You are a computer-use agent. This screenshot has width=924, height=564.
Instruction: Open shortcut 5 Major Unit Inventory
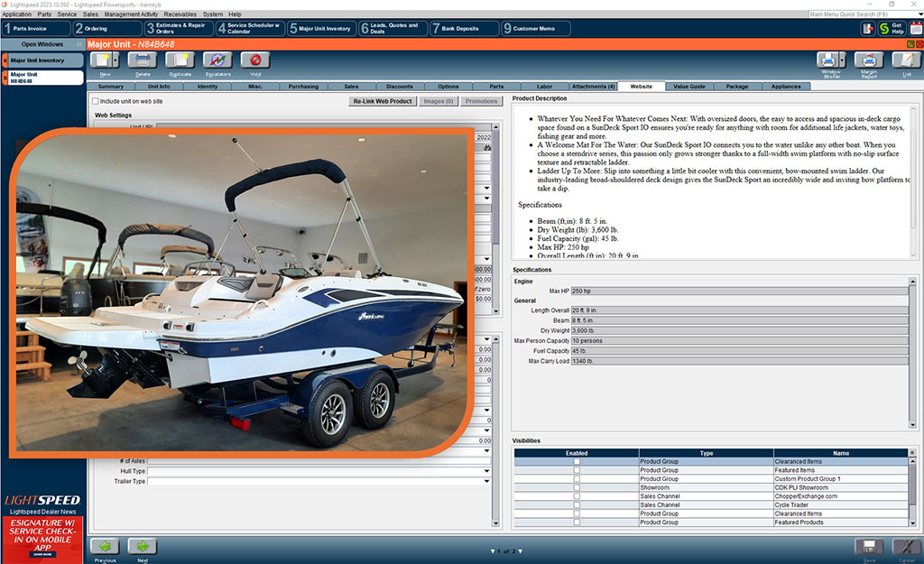click(322, 28)
